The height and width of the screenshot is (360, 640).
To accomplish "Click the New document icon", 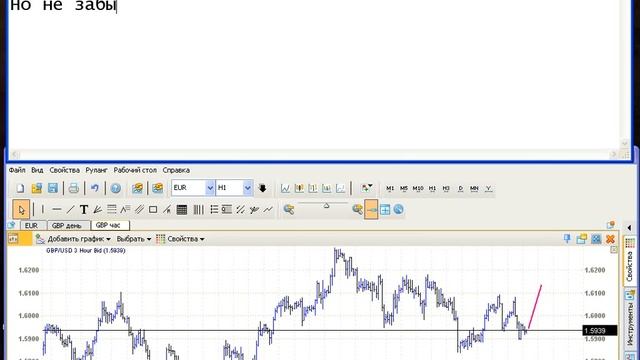I will tap(20, 188).
